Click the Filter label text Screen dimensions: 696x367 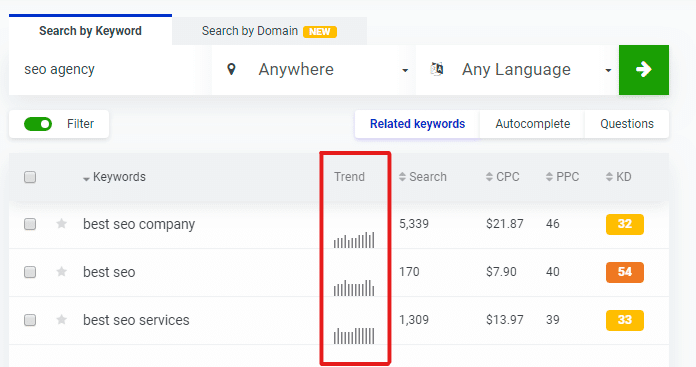point(80,124)
